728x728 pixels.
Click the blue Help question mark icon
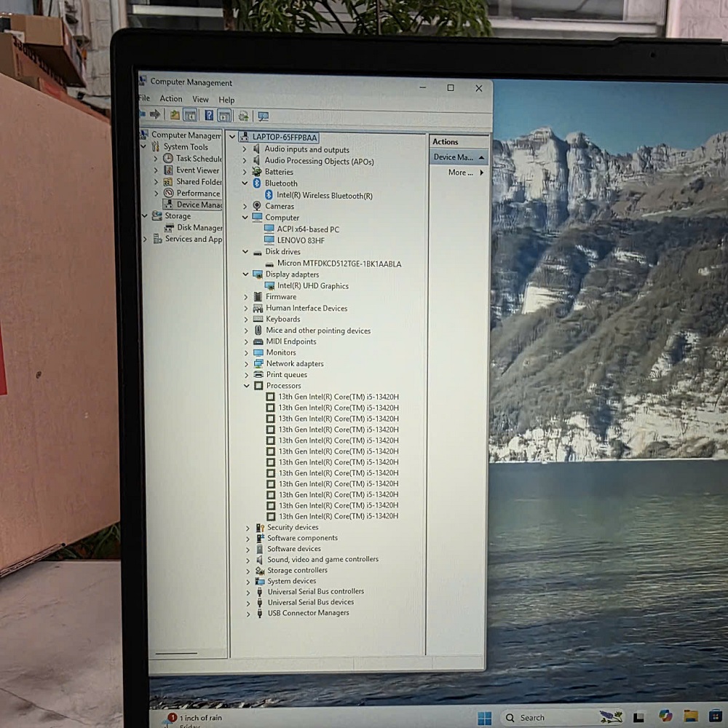click(x=209, y=115)
